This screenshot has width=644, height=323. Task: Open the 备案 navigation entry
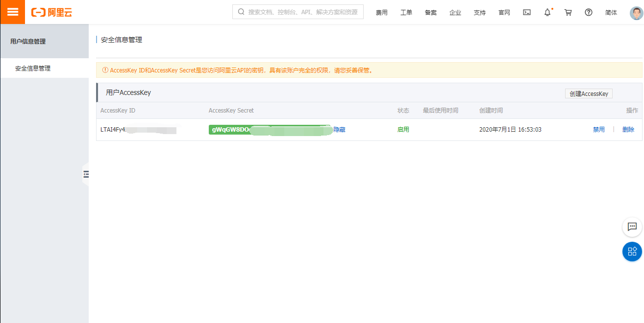pos(431,12)
